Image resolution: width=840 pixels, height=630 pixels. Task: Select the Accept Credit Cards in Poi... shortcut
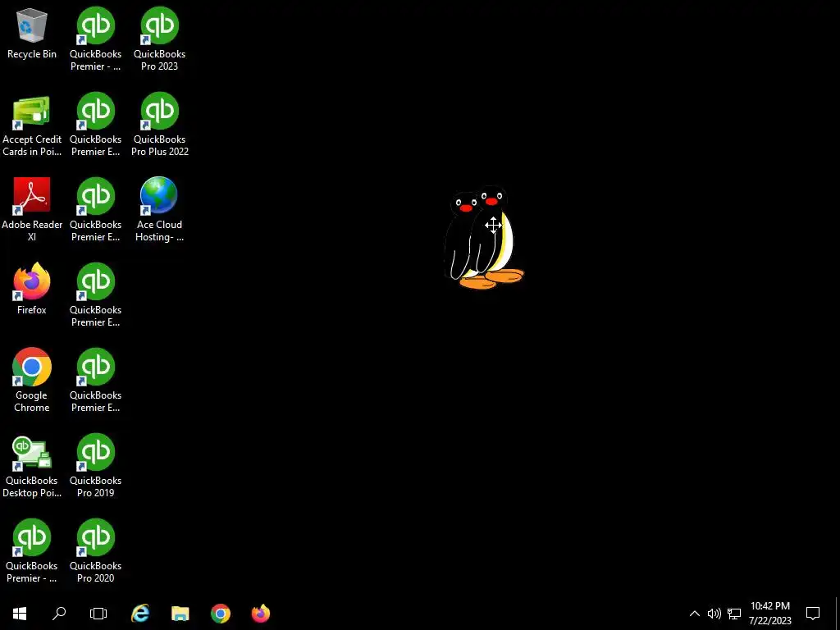(x=32, y=126)
